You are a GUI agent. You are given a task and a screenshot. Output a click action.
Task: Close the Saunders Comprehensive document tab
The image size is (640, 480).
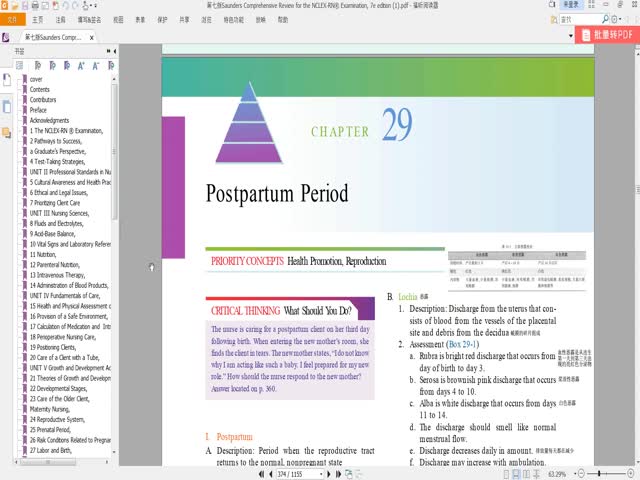click(90, 35)
